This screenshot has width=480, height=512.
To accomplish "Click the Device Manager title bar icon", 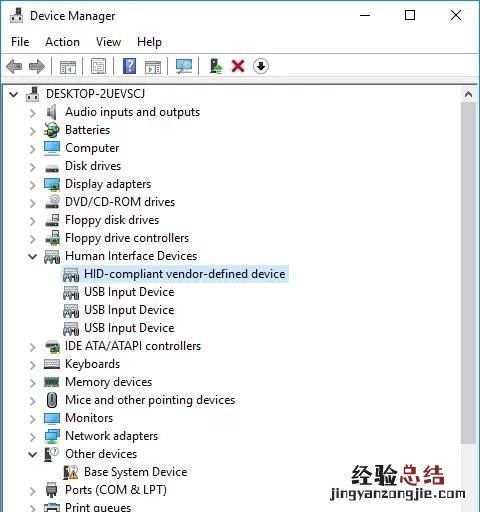I will pyautogui.click(x=16, y=15).
